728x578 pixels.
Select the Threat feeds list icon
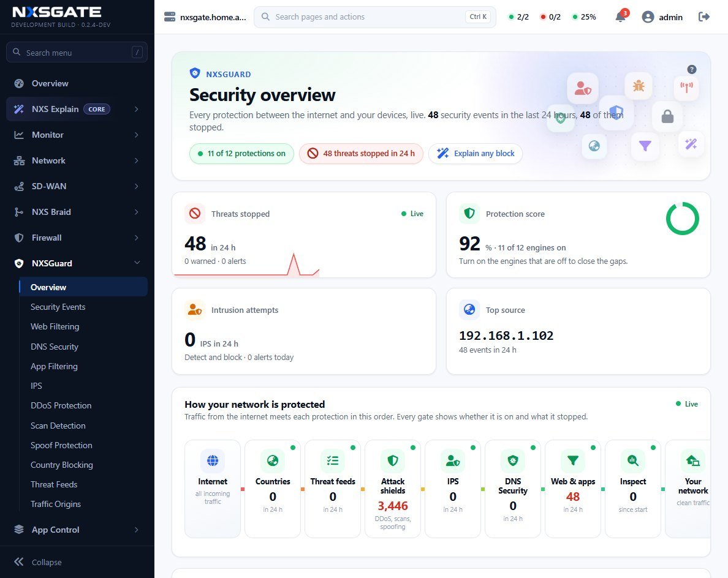point(332,460)
